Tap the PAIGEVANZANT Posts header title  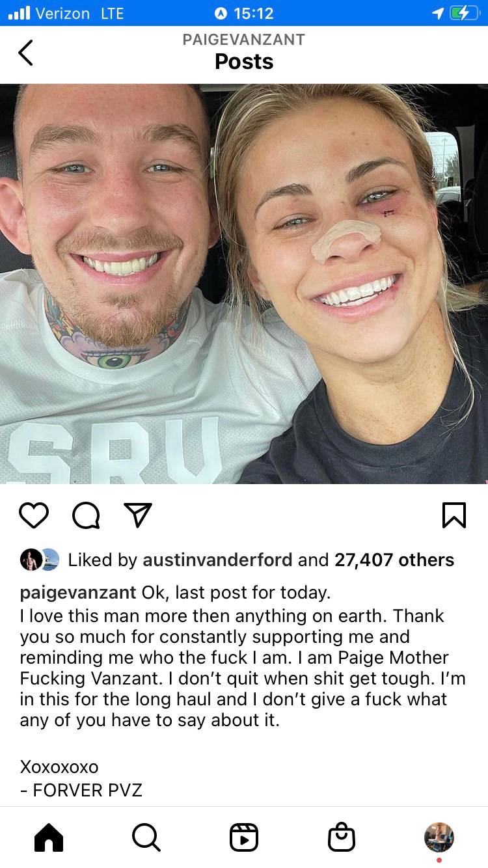tap(244, 51)
